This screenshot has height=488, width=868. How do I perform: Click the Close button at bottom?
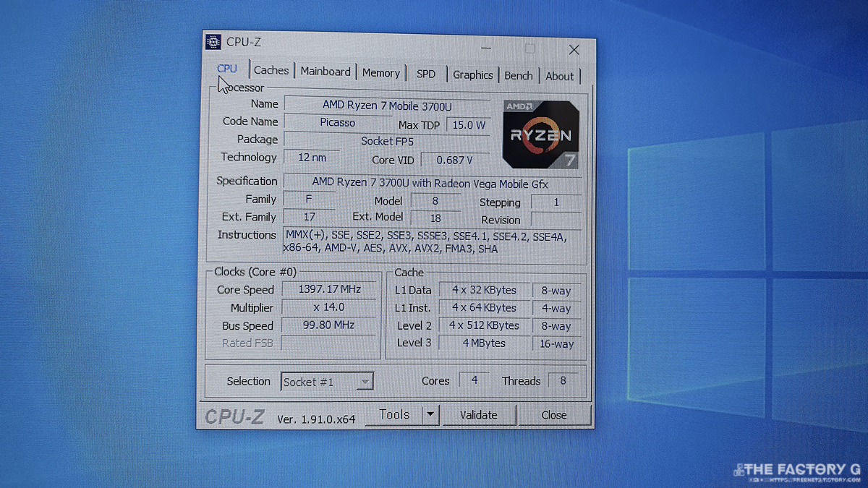(554, 415)
